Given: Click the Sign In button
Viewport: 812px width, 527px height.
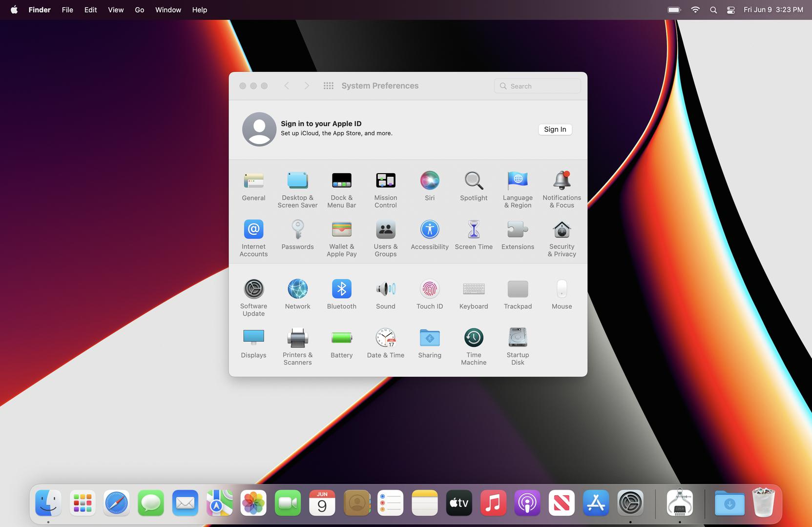Looking at the screenshot, I should 555,129.
